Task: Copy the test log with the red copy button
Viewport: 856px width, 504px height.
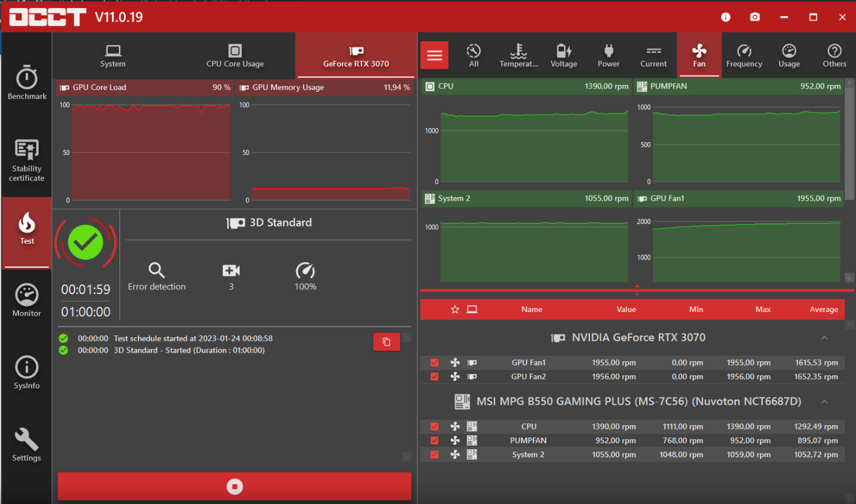Action: tap(387, 342)
